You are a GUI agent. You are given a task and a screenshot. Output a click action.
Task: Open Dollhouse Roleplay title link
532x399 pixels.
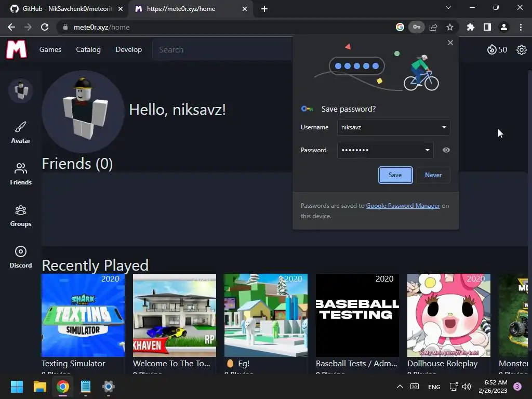pos(442,363)
